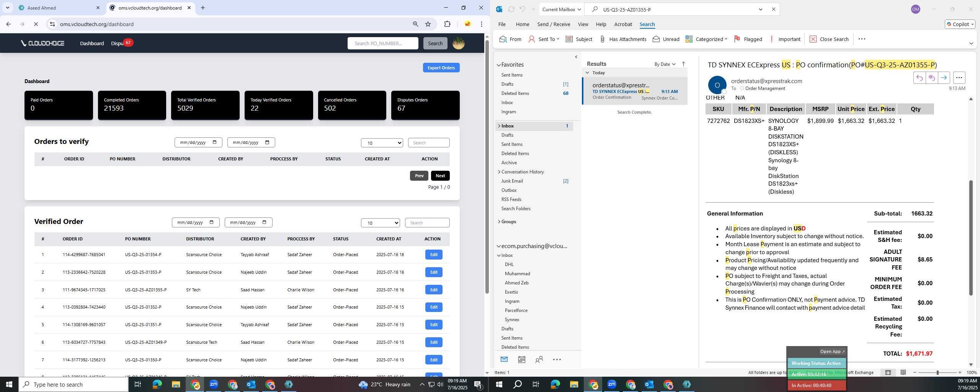
Task: Open Verified Order page-size dropdown
Action: [381, 223]
